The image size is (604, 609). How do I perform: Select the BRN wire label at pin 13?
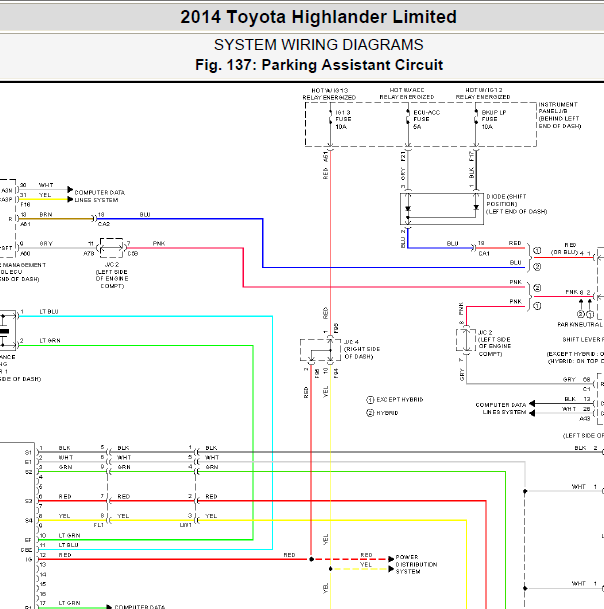pos(45,214)
